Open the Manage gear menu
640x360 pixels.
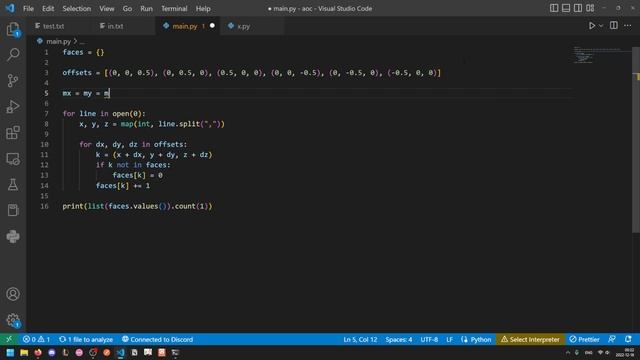[13, 320]
